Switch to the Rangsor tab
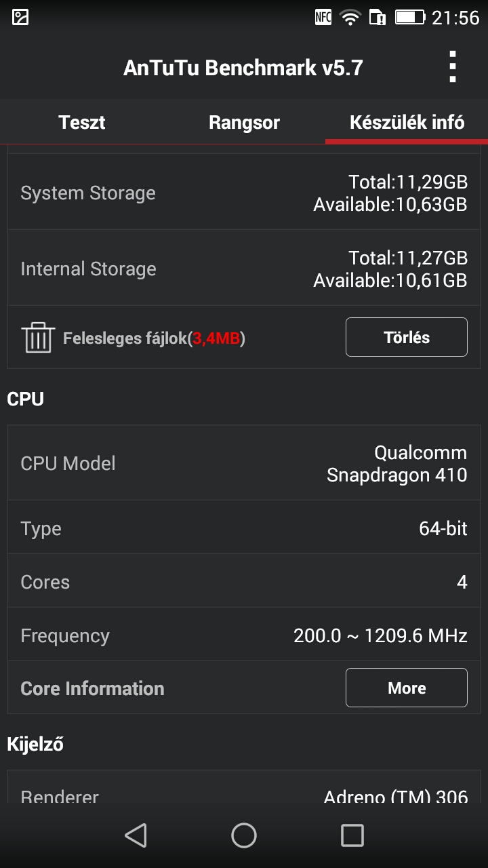The image size is (488, 868). tap(244, 123)
